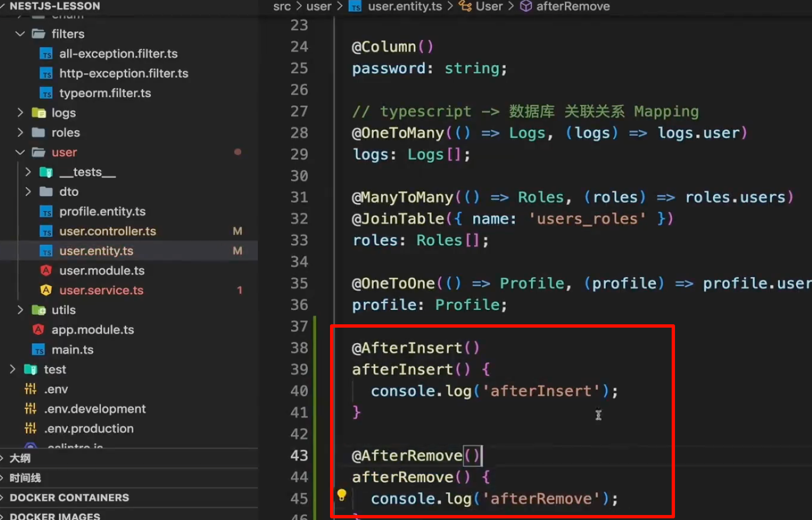Expand the utils folder chevron
The width and height of the screenshot is (812, 520).
(21, 310)
